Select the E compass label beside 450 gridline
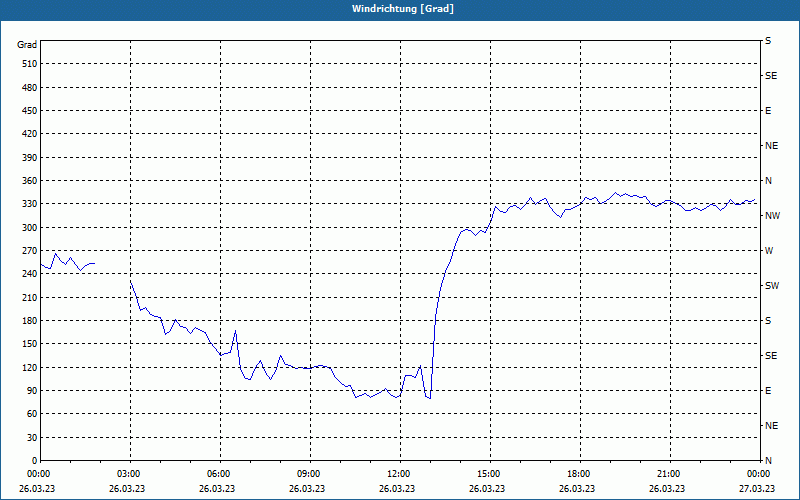This screenshot has width=800, height=500. pyautogui.click(x=768, y=111)
